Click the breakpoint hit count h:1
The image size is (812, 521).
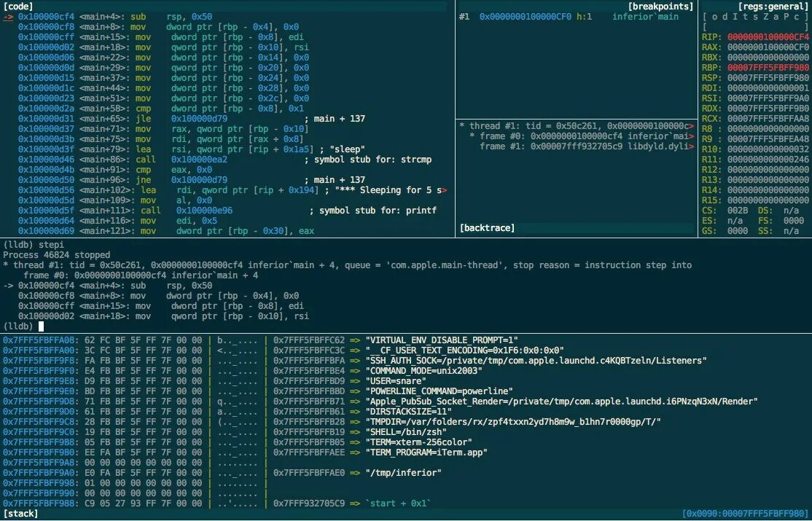584,17
